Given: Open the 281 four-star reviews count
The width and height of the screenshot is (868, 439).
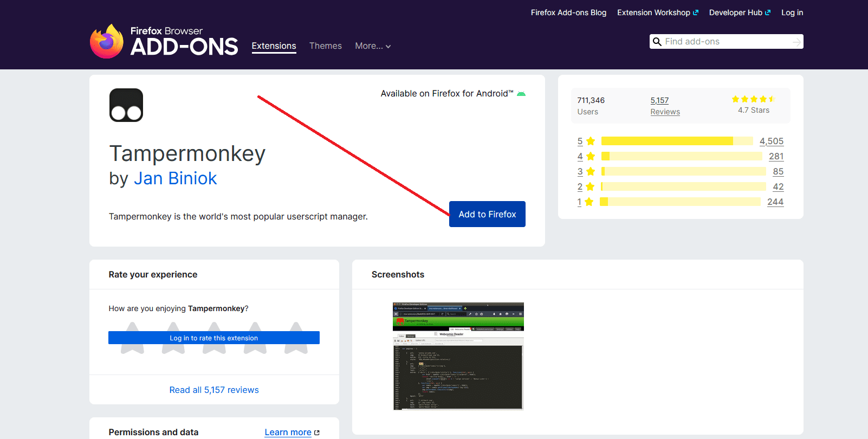Looking at the screenshot, I should click(x=776, y=156).
